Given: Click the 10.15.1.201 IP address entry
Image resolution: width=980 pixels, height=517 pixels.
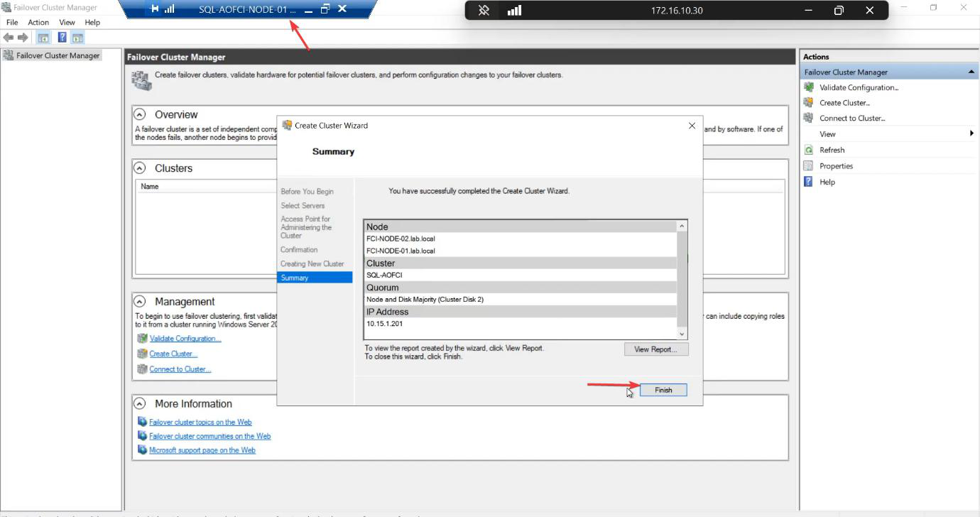Looking at the screenshot, I should tap(384, 323).
